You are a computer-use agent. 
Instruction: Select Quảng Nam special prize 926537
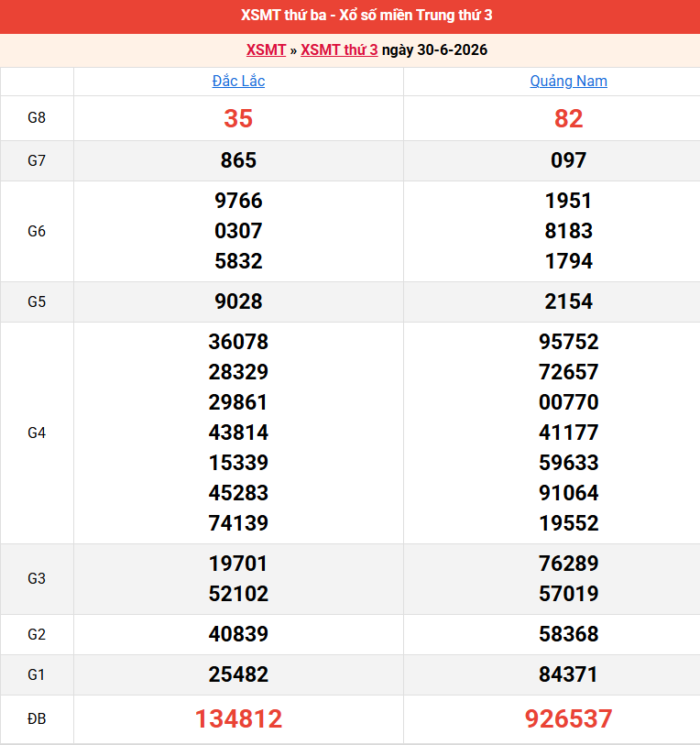click(x=568, y=718)
